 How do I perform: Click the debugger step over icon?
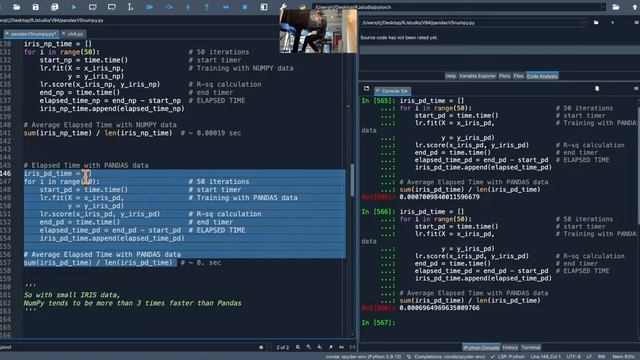[169, 7]
